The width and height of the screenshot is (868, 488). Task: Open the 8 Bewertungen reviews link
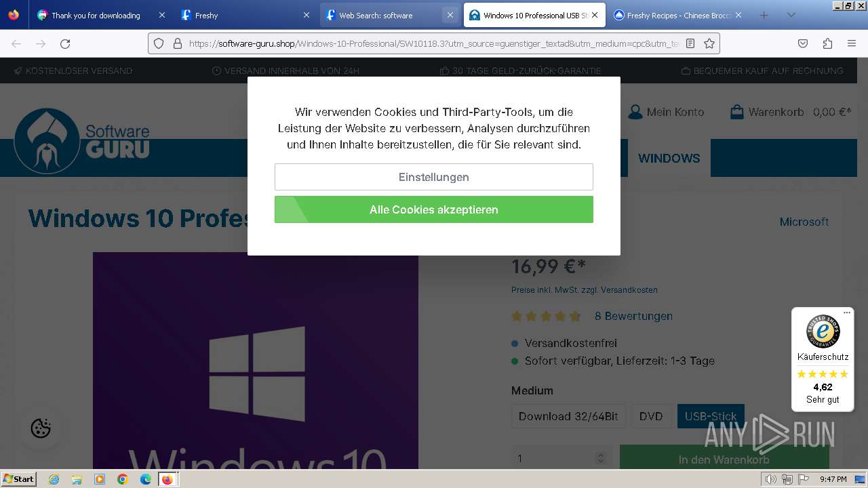point(633,316)
